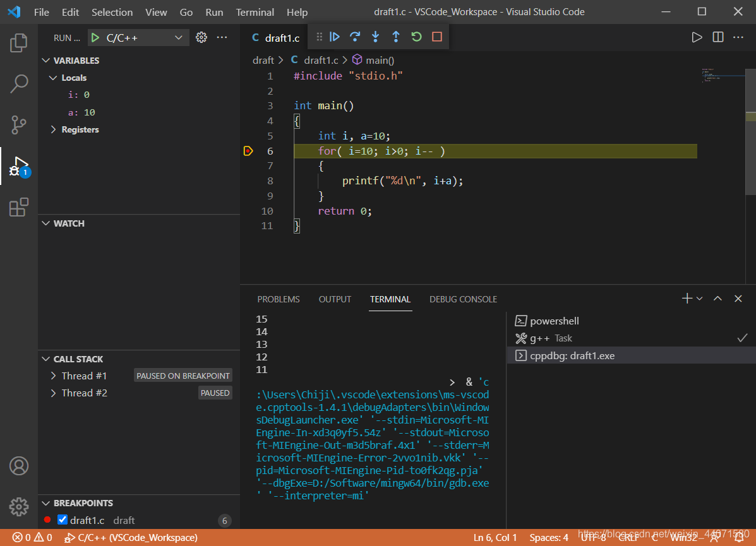Open the View menu

(x=156, y=12)
